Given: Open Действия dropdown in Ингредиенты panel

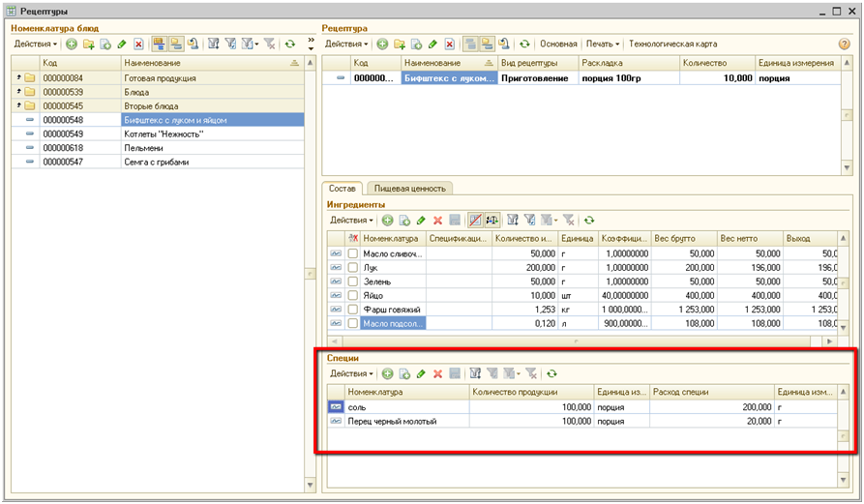Looking at the screenshot, I should [352, 221].
